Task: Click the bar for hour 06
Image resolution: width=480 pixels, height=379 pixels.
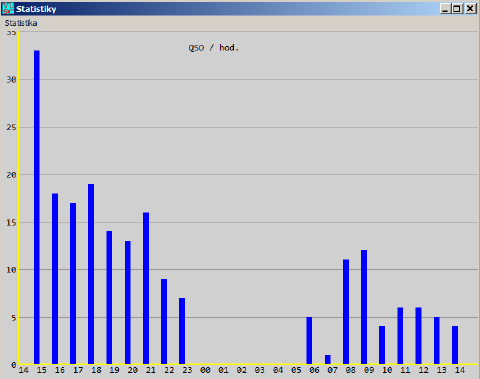Action: click(x=309, y=340)
